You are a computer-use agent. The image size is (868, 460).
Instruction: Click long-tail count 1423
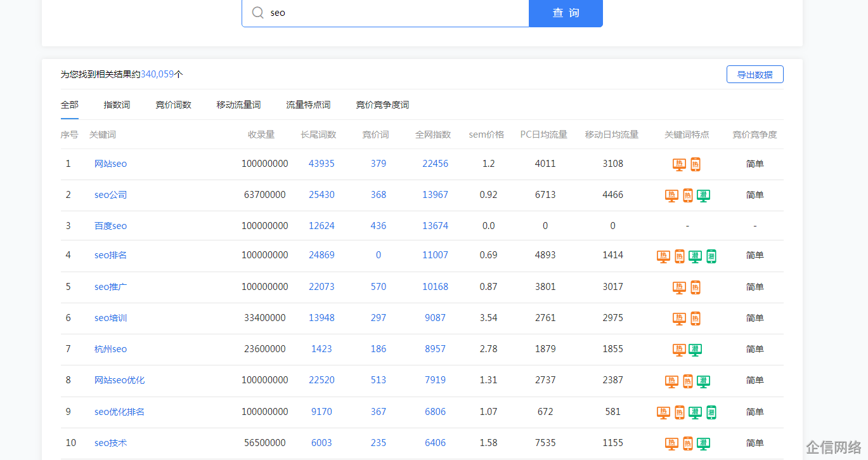click(x=321, y=349)
